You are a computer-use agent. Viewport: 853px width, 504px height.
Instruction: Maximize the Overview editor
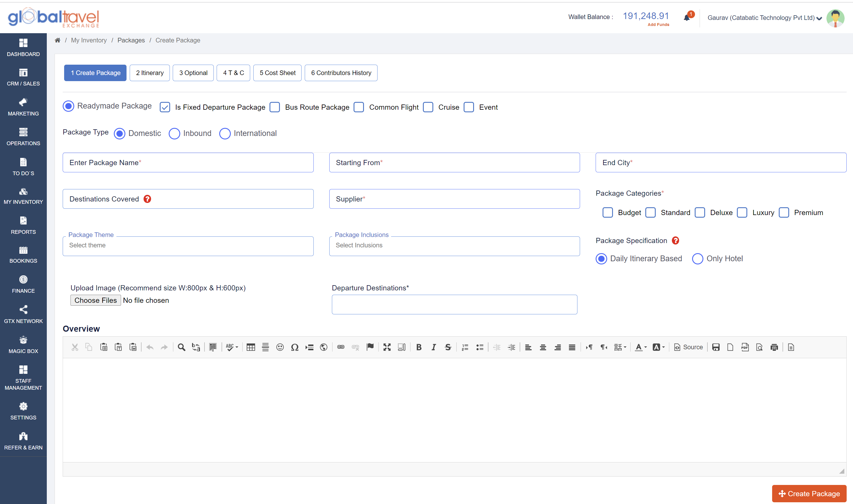(x=387, y=347)
